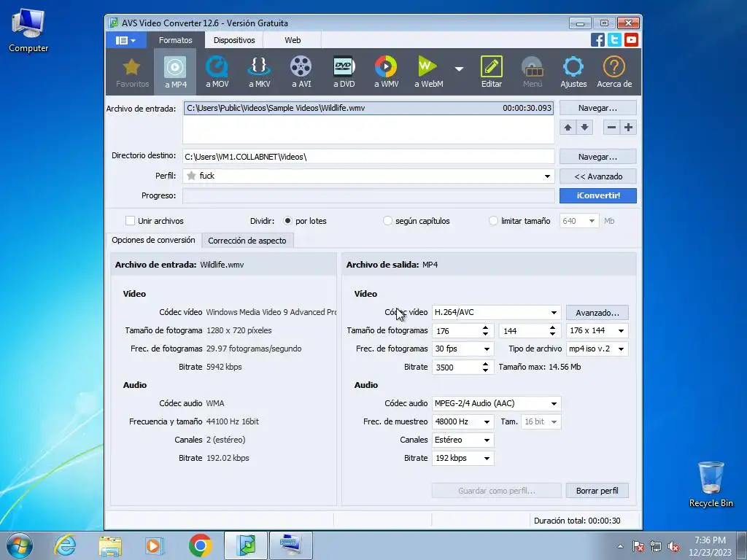747x560 pixels.
Task: Select the por lotes radio option
Action: coord(287,220)
